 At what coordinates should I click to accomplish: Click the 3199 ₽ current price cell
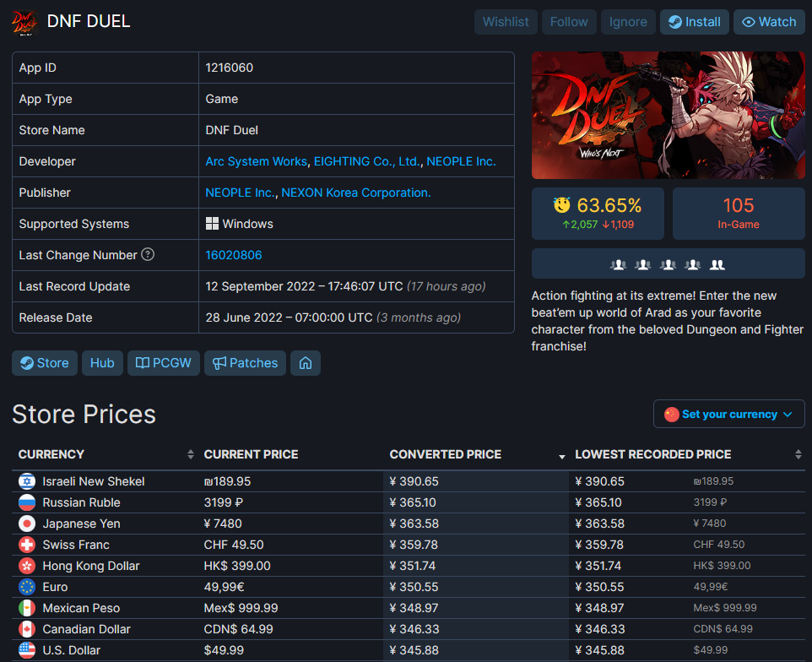click(x=223, y=502)
